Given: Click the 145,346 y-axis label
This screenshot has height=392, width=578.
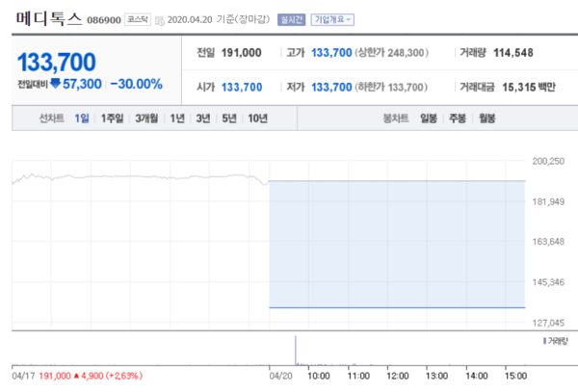Looking at the screenshot, I should pos(548,282).
